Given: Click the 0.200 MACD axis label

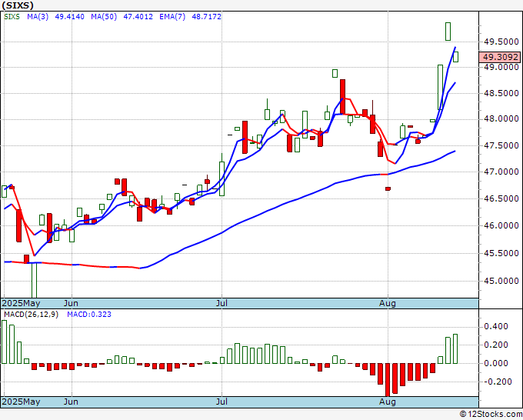Looking at the screenshot, I should [x=495, y=345].
